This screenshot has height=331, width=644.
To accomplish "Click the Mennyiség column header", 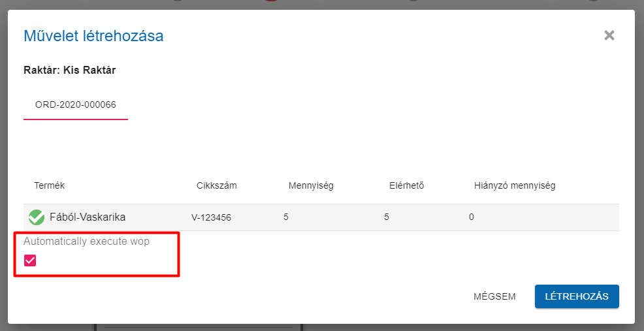I will tap(311, 185).
